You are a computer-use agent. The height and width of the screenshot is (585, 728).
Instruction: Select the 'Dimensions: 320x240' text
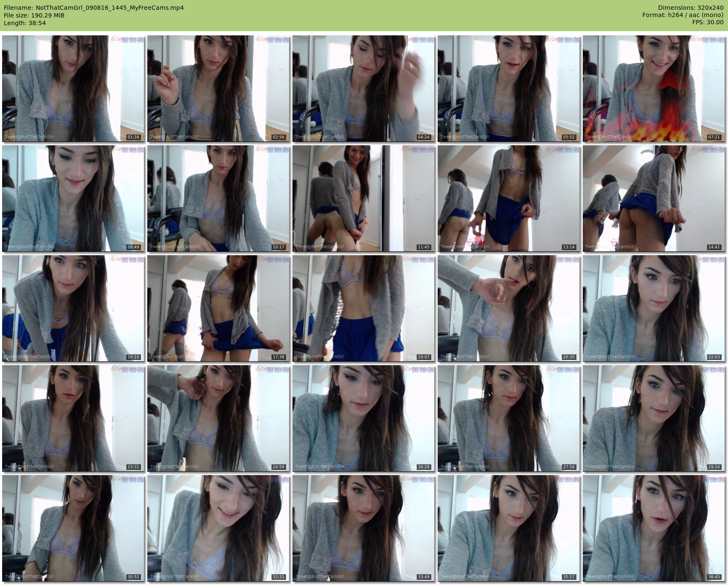click(691, 8)
